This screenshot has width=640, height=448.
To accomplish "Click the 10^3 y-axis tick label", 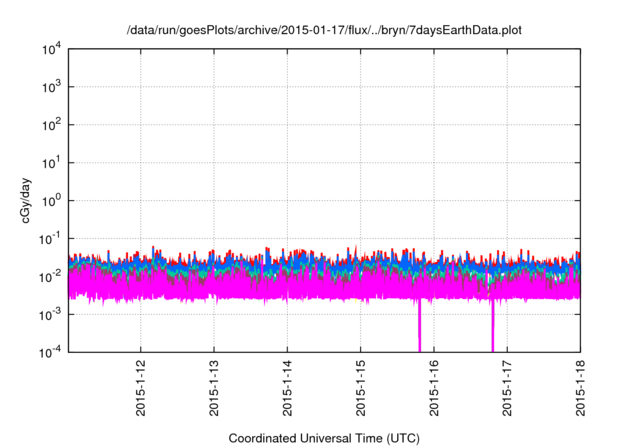I will click(x=54, y=88).
